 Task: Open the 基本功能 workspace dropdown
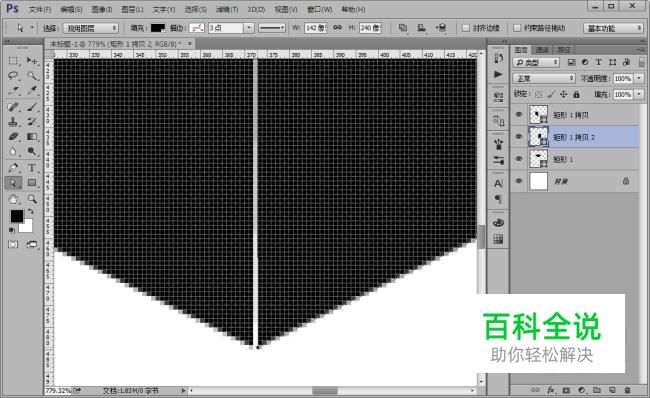pos(613,28)
